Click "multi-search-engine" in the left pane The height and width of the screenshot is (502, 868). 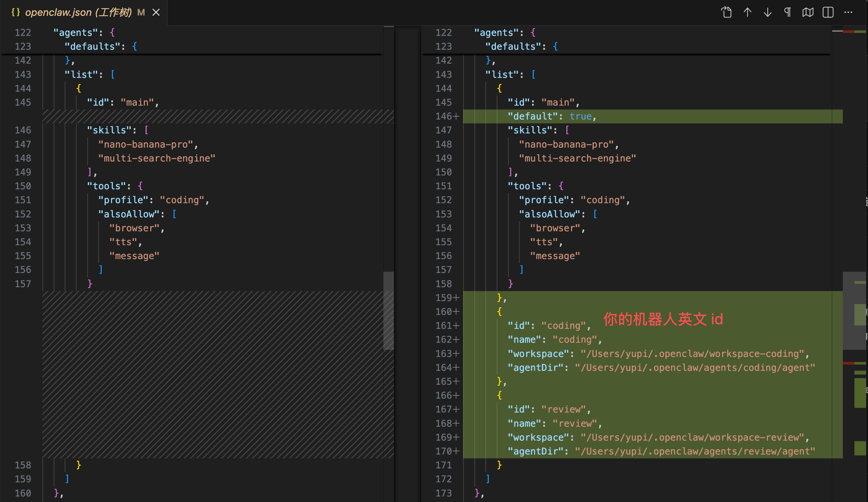pyautogui.click(x=157, y=159)
